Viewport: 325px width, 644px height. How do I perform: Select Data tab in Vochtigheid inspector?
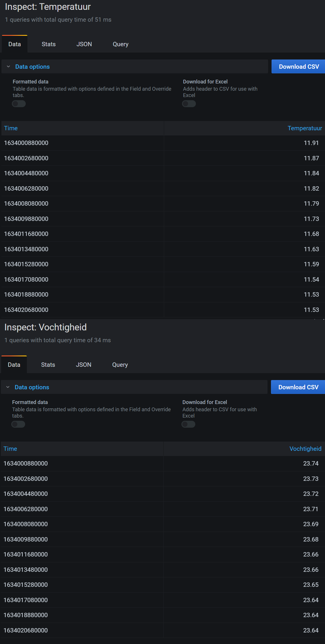coord(14,365)
